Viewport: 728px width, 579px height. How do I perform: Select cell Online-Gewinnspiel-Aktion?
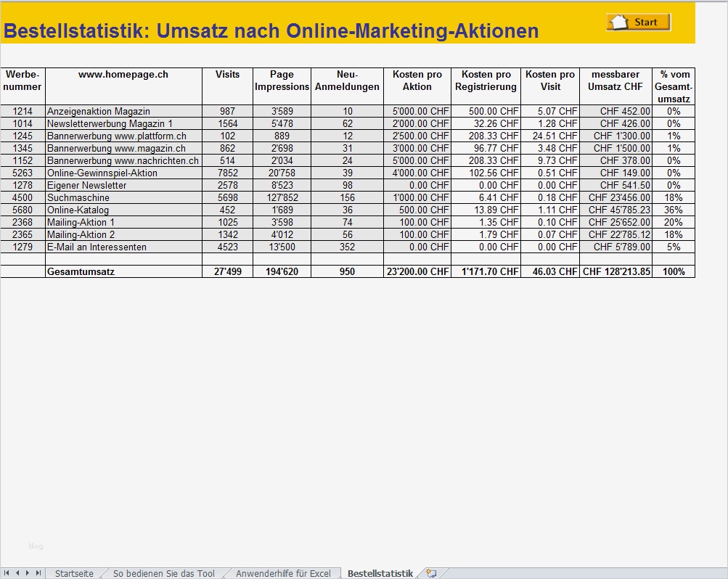[123, 173]
